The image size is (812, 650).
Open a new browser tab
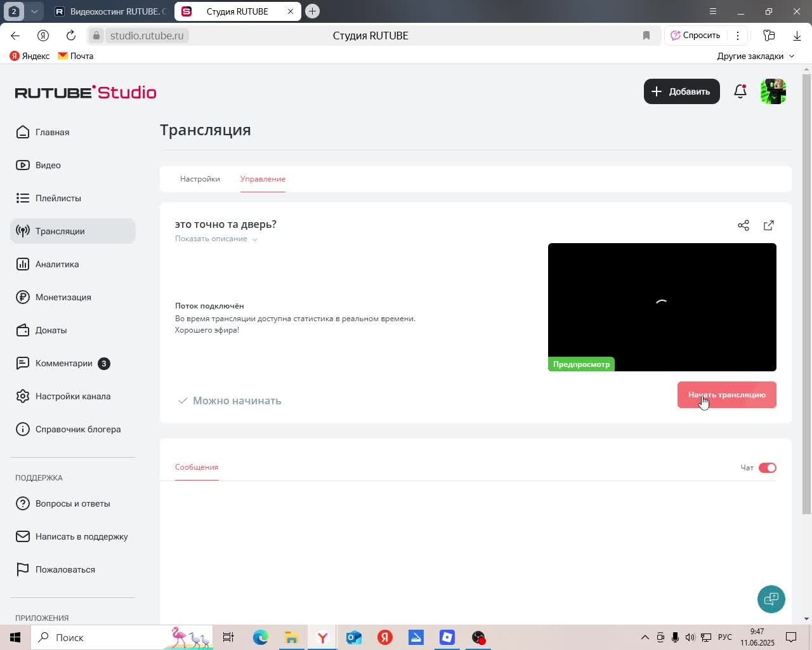312,11
